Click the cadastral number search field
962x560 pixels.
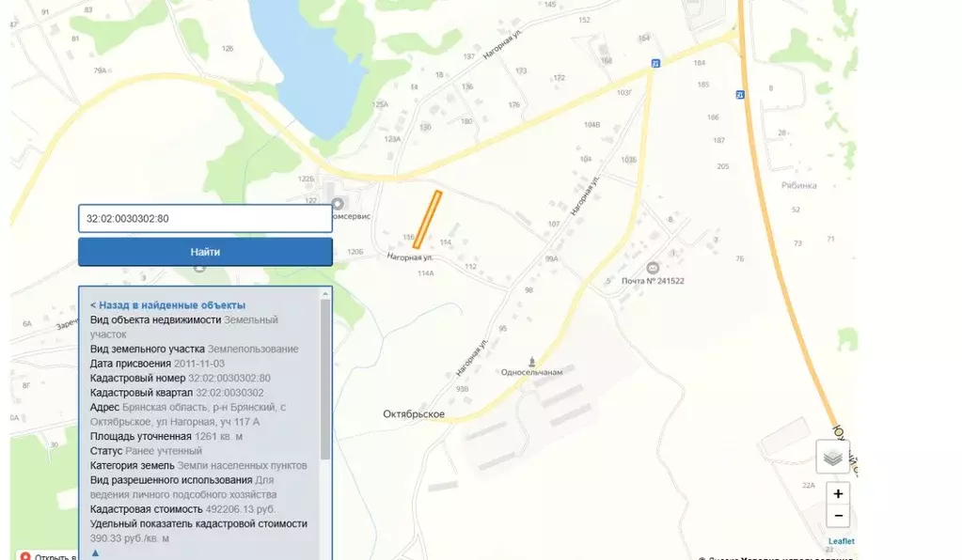coord(205,218)
